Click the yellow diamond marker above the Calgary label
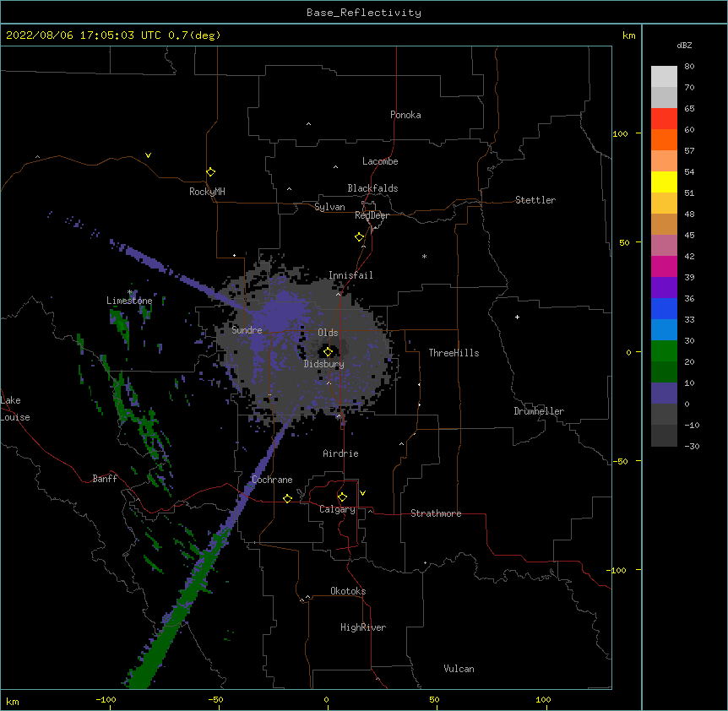 click(342, 497)
